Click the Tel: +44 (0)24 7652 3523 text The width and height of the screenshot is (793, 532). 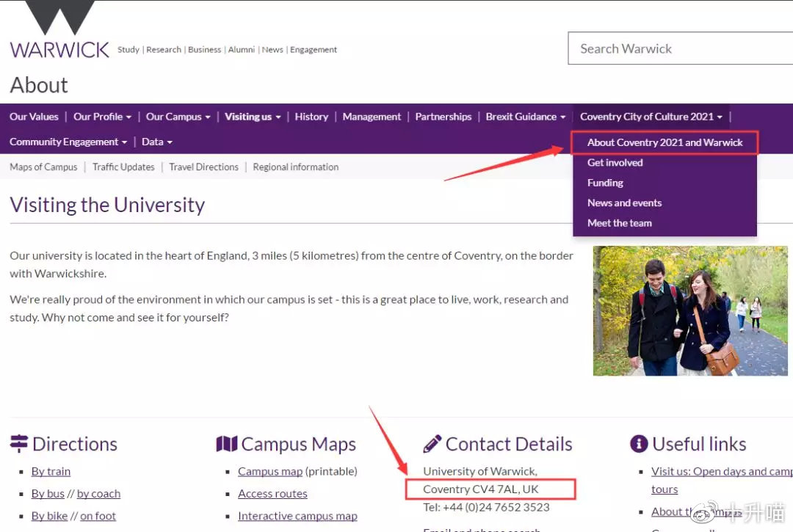tap(486, 507)
